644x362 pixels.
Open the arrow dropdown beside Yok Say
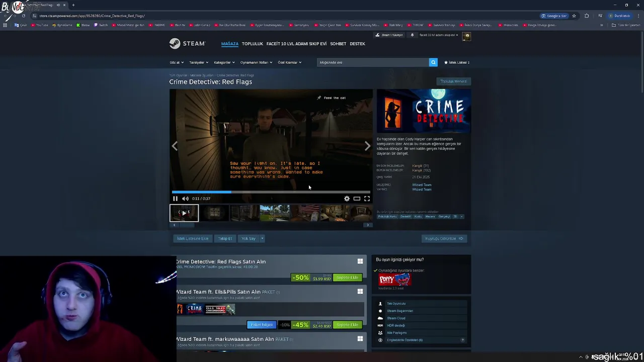(262, 238)
